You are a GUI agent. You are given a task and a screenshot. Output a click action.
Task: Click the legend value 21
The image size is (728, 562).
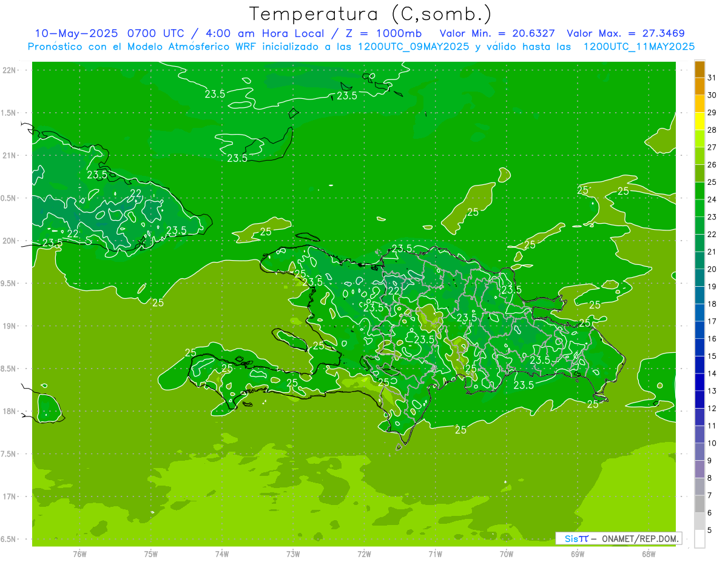[712, 252]
